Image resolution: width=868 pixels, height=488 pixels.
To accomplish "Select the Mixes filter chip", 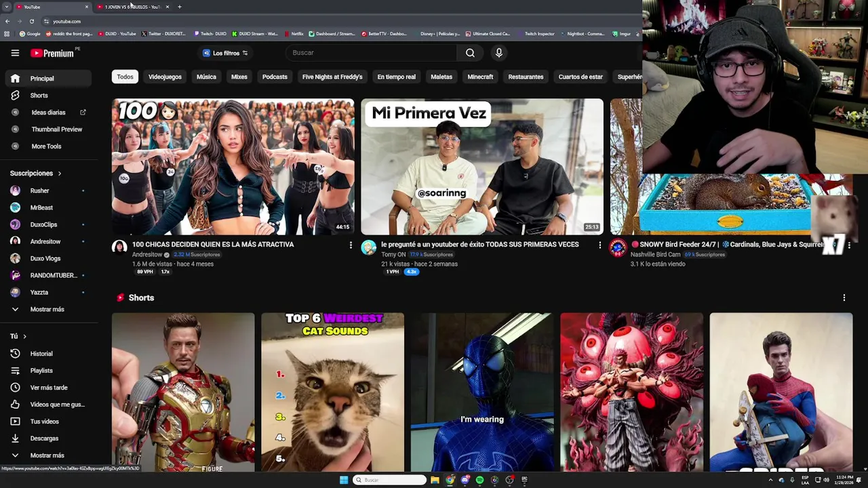I will click(x=239, y=77).
